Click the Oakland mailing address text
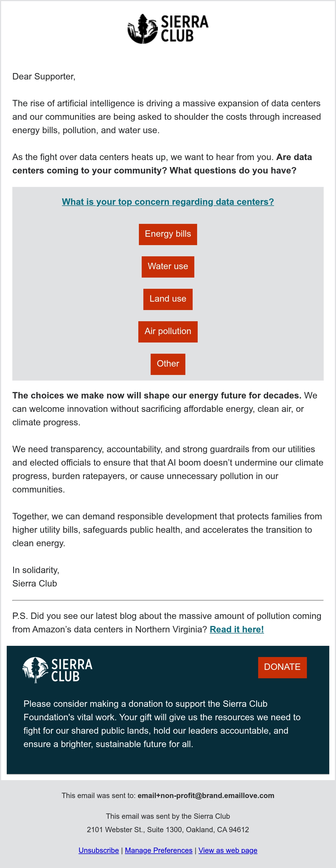The height and width of the screenshot is (868, 336). 168,829
